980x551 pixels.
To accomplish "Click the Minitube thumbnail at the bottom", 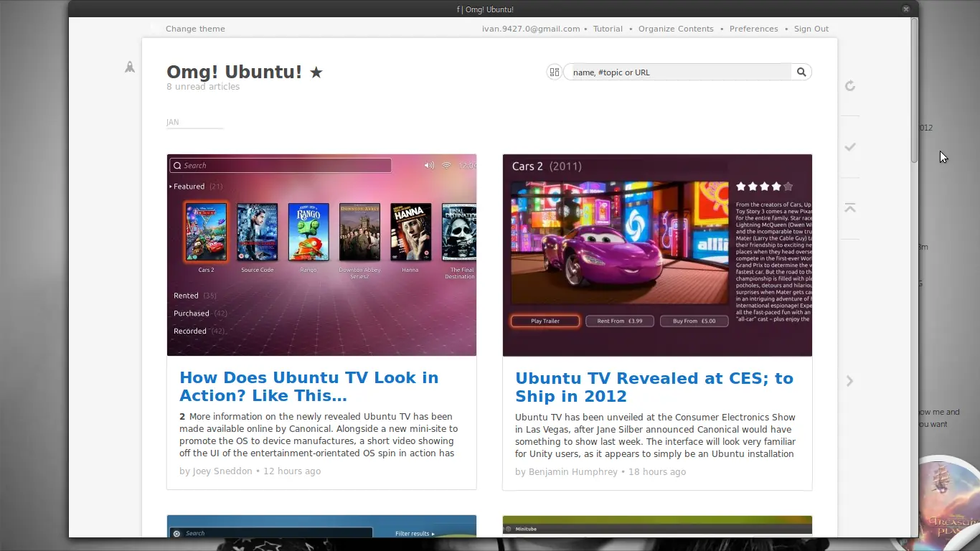I will 657,526.
